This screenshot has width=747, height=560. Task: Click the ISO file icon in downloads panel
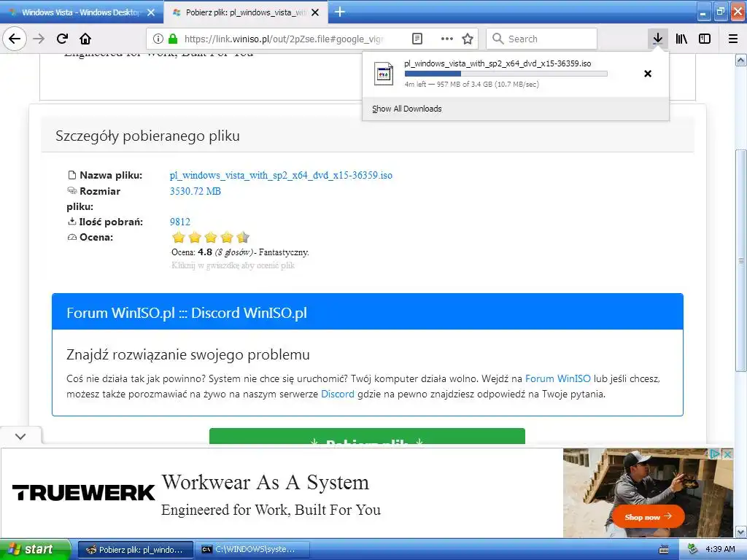pos(384,74)
